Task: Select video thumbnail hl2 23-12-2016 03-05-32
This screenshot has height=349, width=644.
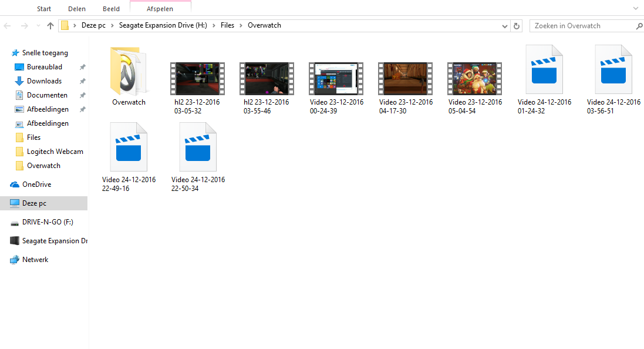Action: [198, 79]
